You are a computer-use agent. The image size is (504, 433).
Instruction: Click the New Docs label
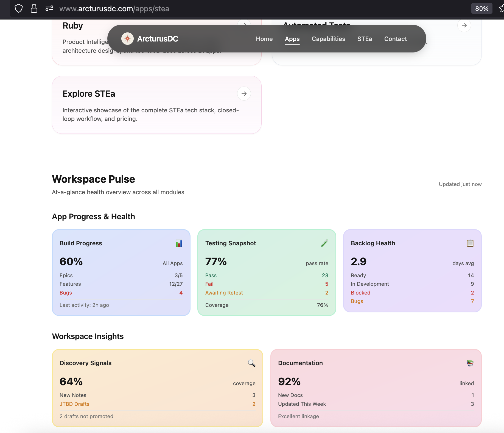tap(290, 395)
